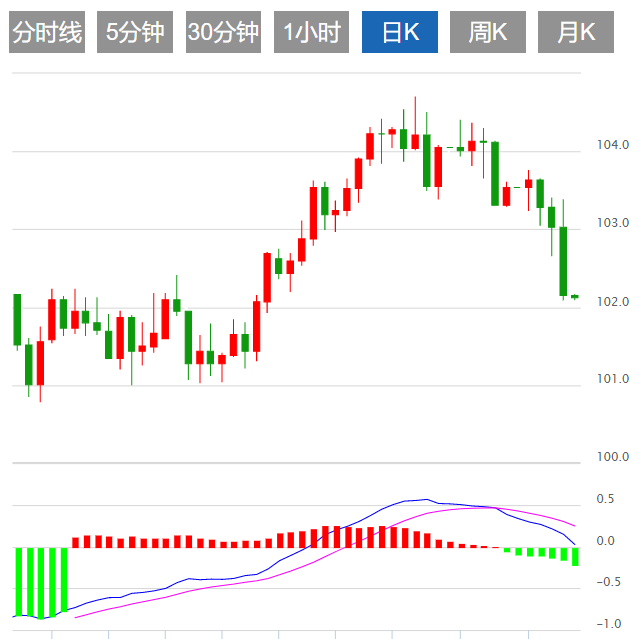The width and height of the screenshot is (636, 639).
Task: Click the 100.0 price axis label
Action: pyautogui.click(x=612, y=457)
